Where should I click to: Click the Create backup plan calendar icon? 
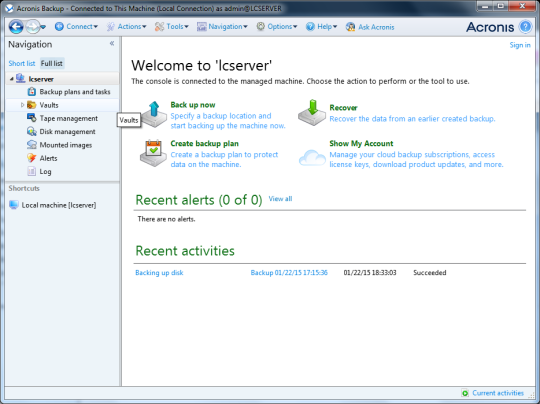[x=153, y=153]
